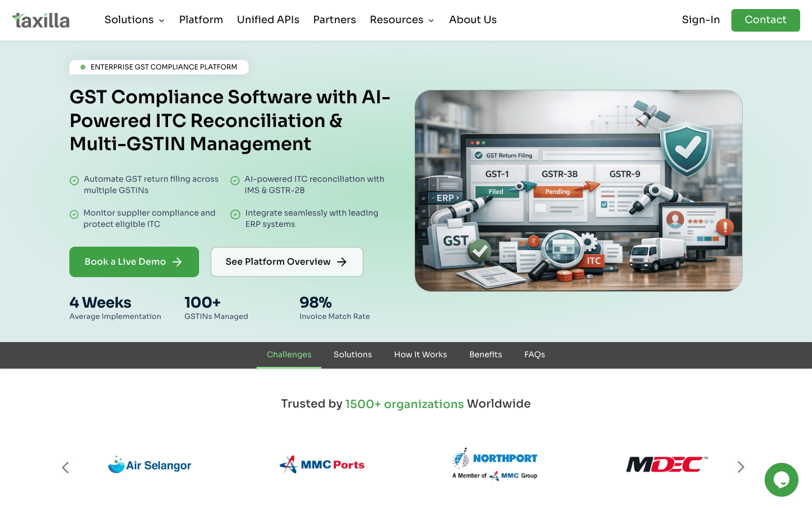This screenshot has width=812, height=508.
Task: Go to previous logo in carousel
Action: click(x=65, y=467)
